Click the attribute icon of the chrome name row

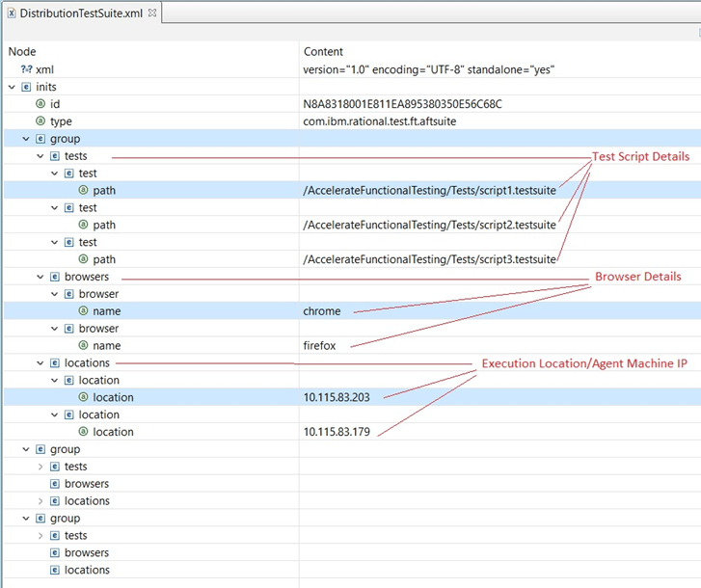(83, 310)
